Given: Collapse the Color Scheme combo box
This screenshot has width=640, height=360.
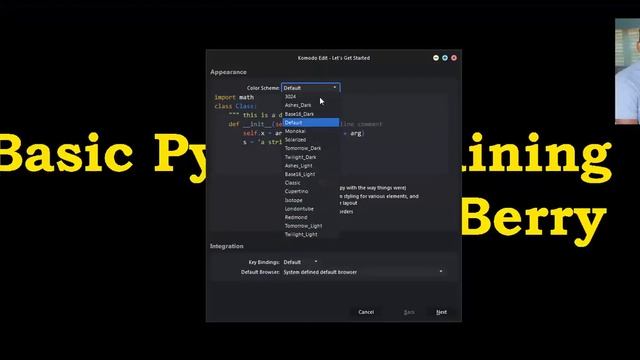Looking at the screenshot, I should 311,88.
